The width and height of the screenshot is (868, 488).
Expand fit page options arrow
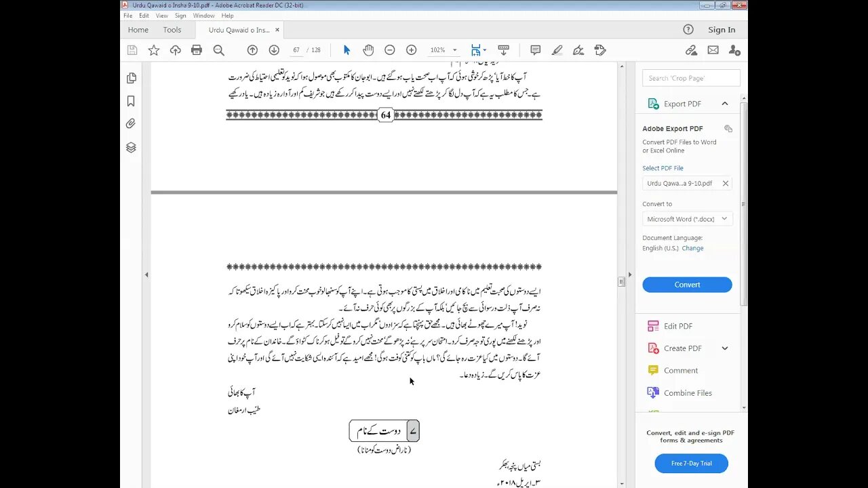click(x=484, y=50)
